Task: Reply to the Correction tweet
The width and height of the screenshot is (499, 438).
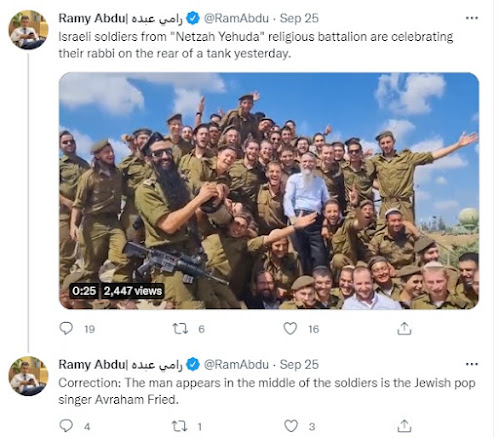Action: tap(66, 426)
